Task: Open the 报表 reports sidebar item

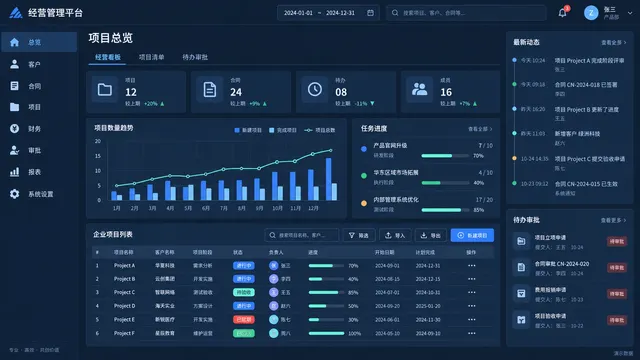Action: coord(39,172)
